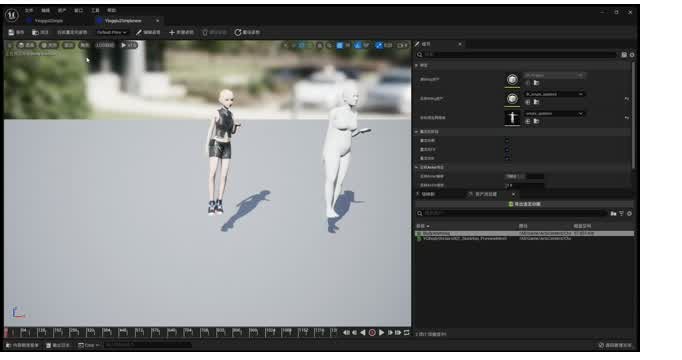Click the Delete Pose trash button
This screenshot has height=360, width=682.
(214, 32)
